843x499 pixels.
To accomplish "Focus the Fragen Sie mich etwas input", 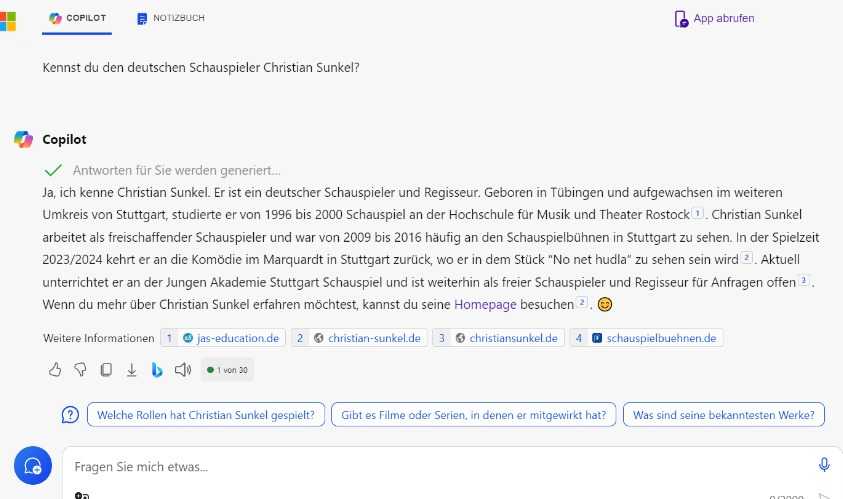I will pyautogui.click(x=441, y=467).
